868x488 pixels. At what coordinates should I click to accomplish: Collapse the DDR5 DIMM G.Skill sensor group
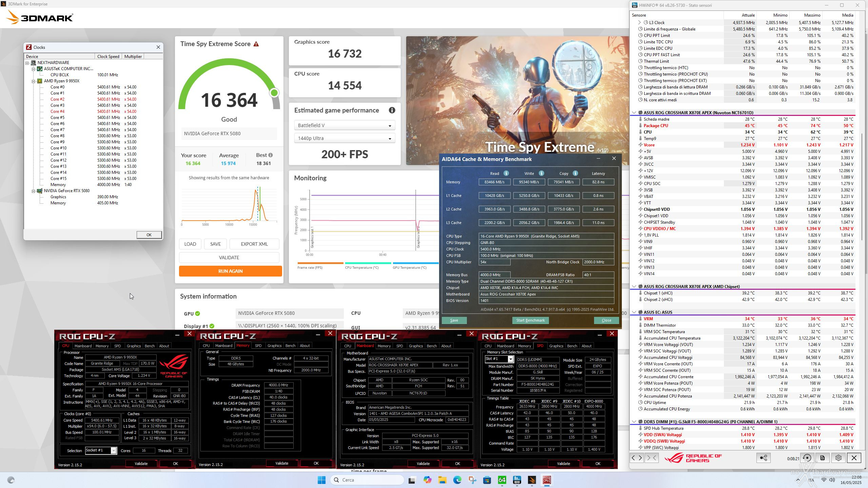coord(634,422)
